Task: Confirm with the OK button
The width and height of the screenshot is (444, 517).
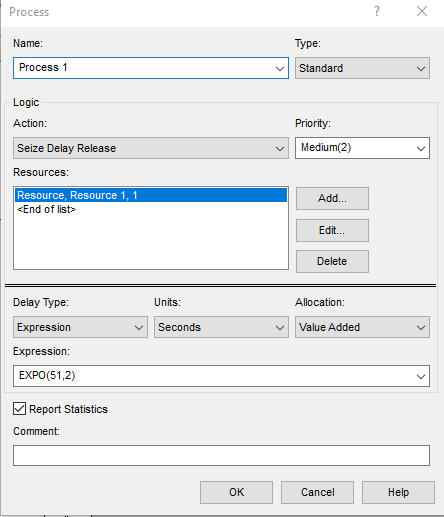Action: (x=236, y=492)
